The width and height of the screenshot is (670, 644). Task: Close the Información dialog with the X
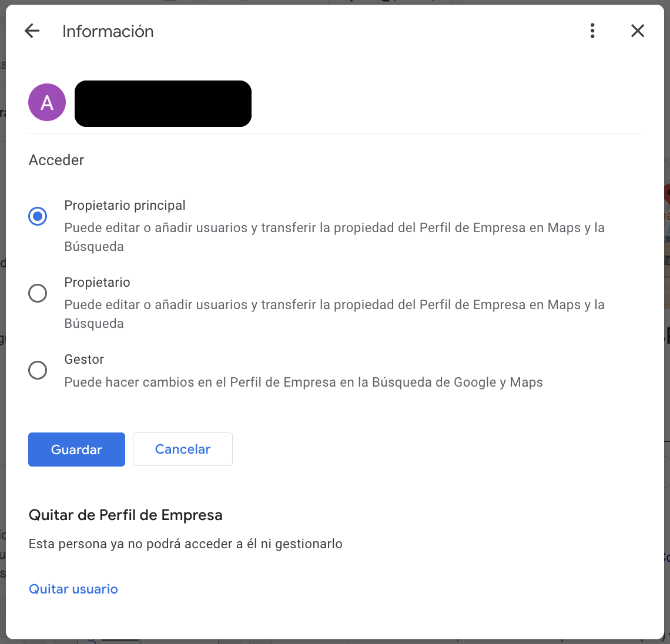click(638, 31)
